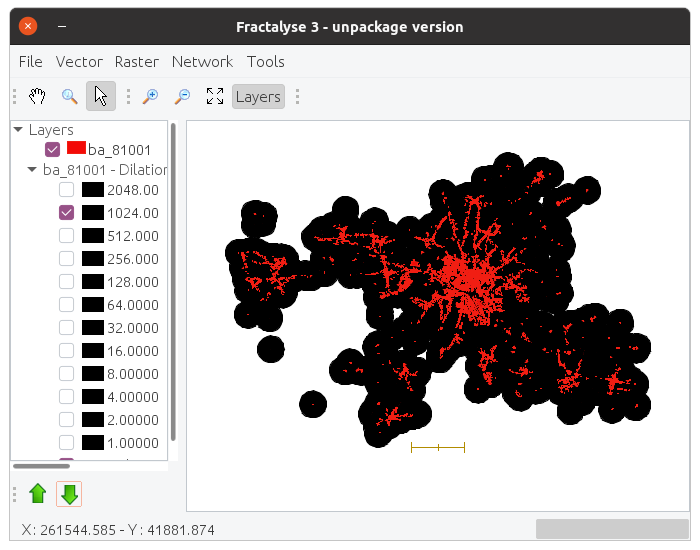Open the Network menu
The image size is (700, 550).
(202, 62)
